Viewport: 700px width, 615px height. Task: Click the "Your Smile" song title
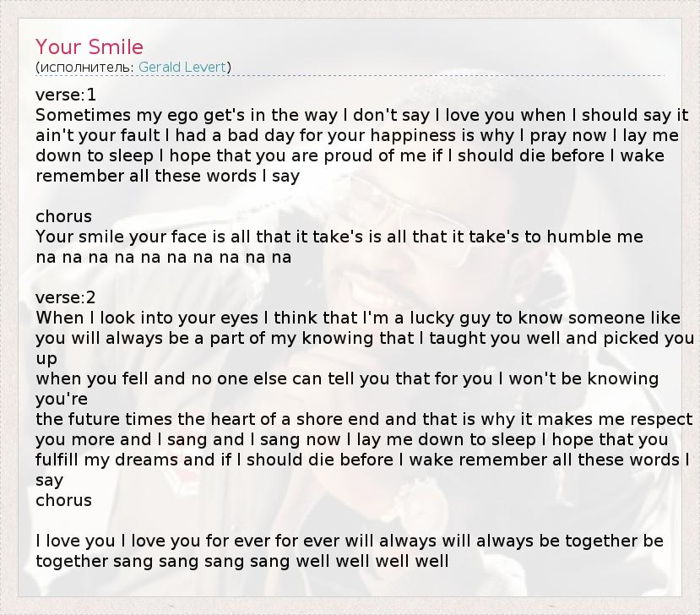90,46
